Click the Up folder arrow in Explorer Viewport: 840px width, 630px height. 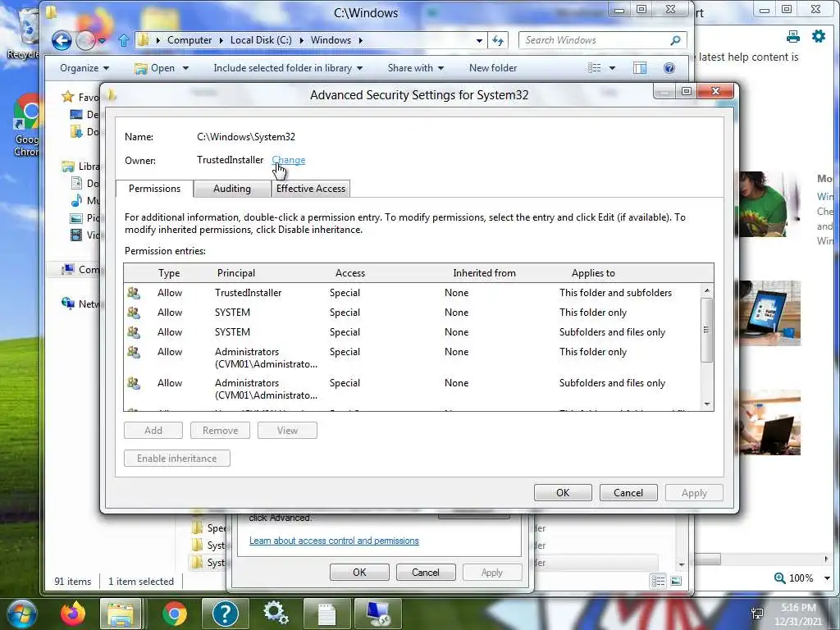pos(124,40)
